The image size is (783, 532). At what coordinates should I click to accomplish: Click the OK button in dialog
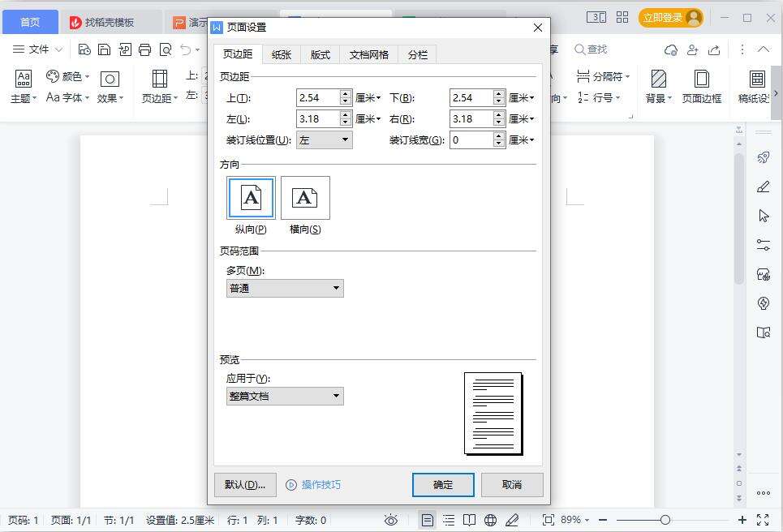443,485
